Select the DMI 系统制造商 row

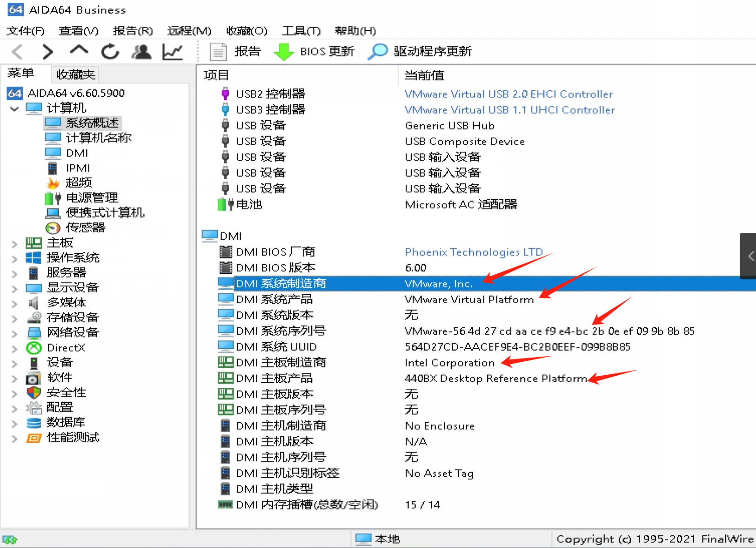[487, 284]
